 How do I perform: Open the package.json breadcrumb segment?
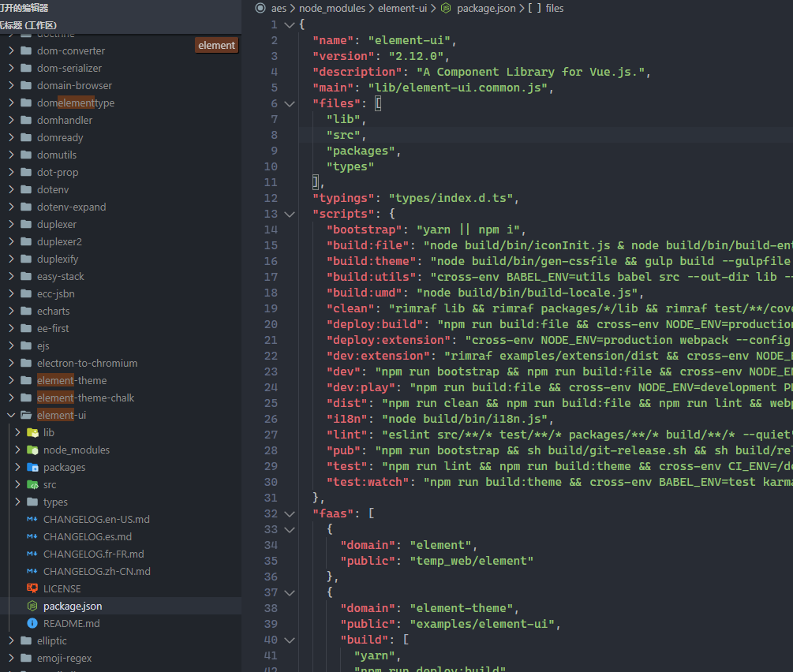[x=486, y=8]
